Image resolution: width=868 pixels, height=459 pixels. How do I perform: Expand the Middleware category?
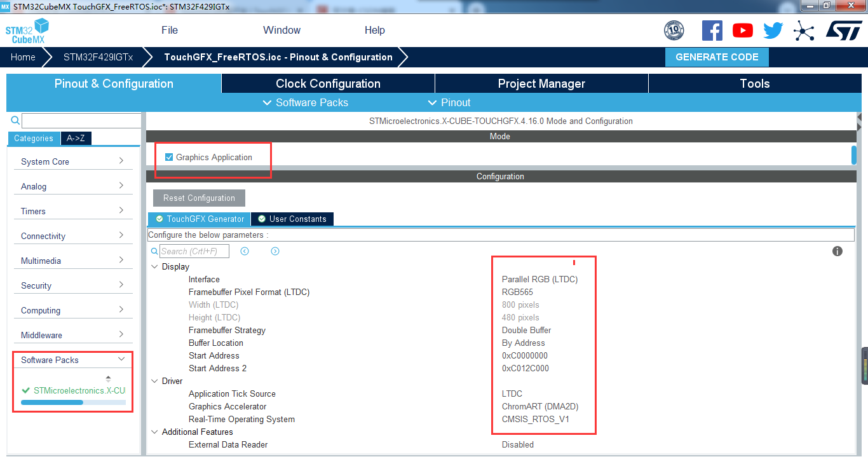coord(73,335)
